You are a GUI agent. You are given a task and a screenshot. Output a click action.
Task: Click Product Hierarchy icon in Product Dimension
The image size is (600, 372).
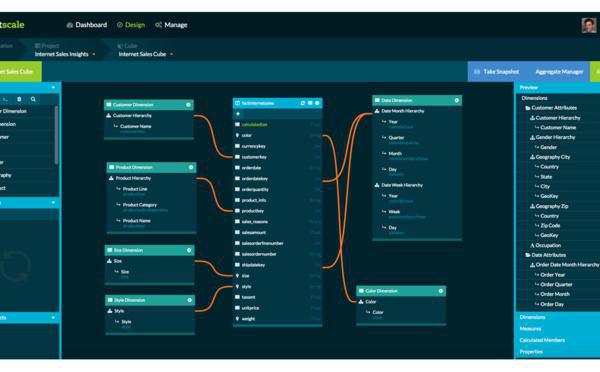pyautogui.click(x=111, y=178)
